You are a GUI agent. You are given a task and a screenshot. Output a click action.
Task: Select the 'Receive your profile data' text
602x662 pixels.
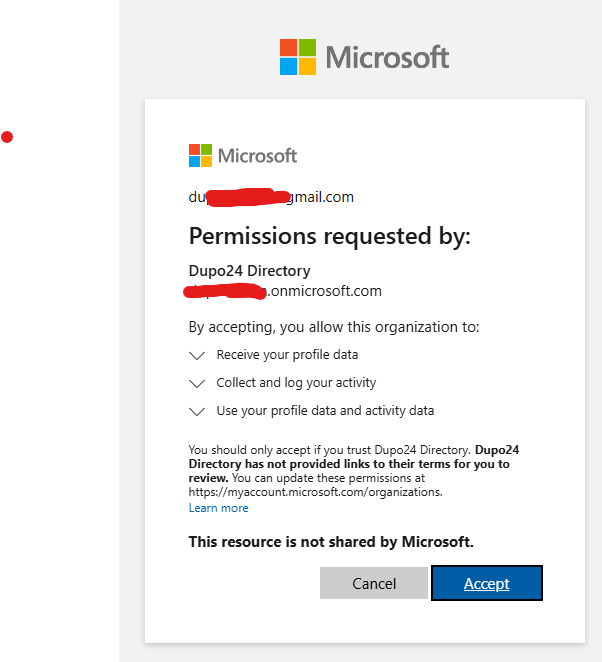point(287,355)
